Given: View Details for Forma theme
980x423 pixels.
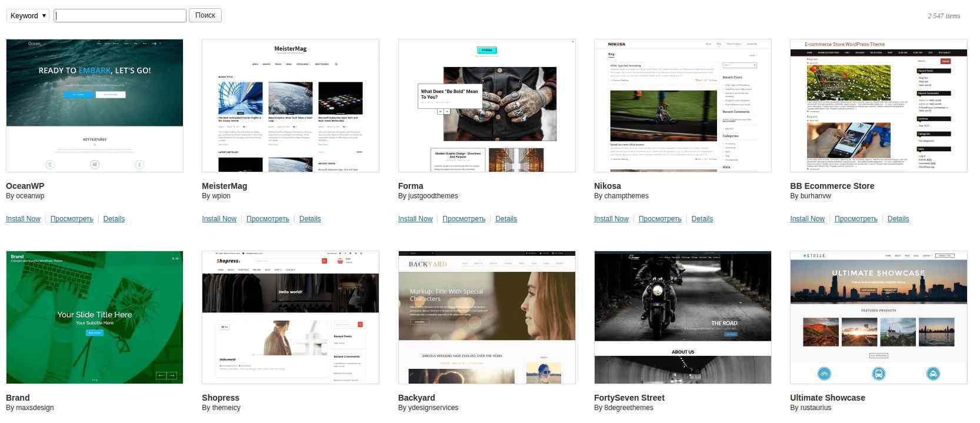Looking at the screenshot, I should click(506, 219).
